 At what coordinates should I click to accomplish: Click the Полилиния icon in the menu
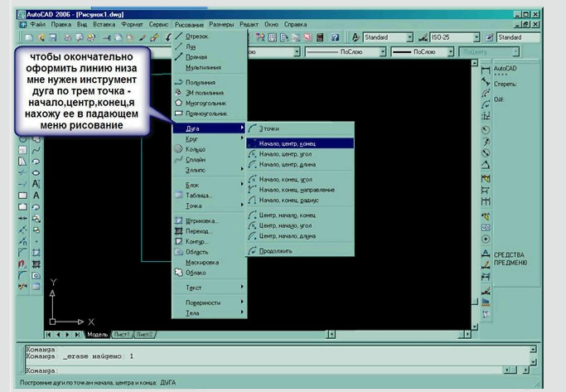(x=179, y=83)
